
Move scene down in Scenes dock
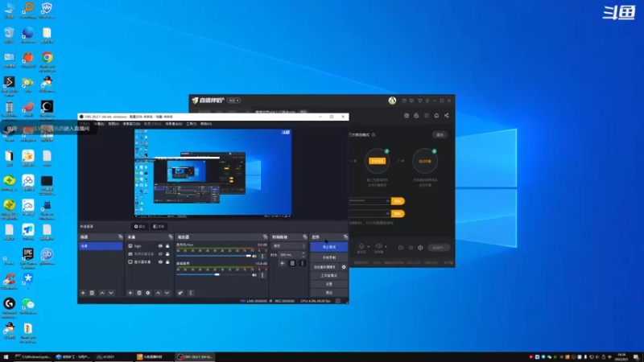[x=111, y=293]
